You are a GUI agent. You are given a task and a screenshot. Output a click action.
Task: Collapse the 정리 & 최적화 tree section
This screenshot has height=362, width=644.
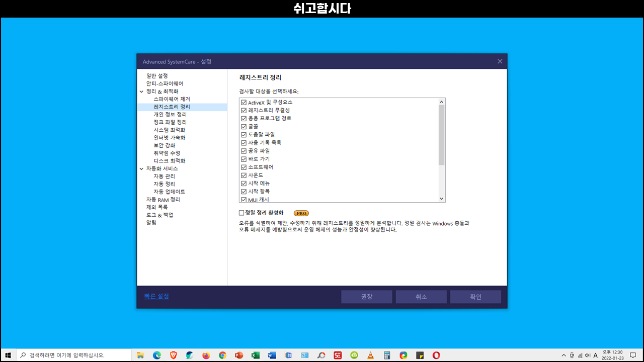click(141, 92)
